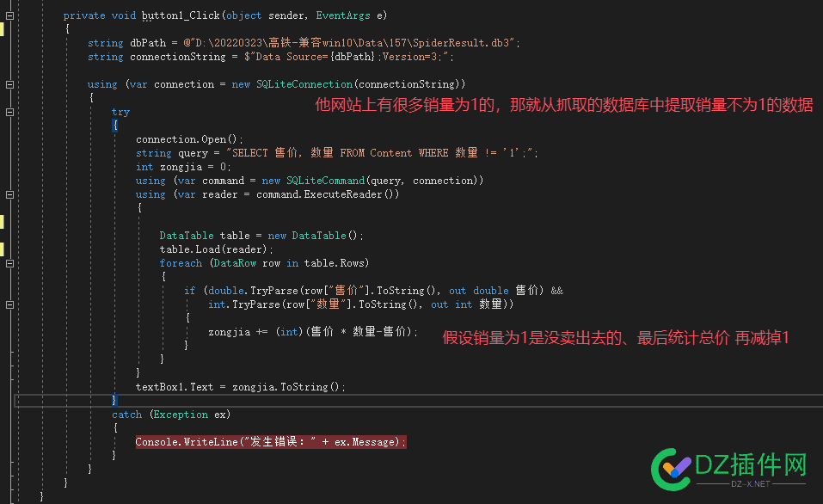Collapse the try block outline box
The image size is (823, 504).
(x=9, y=112)
